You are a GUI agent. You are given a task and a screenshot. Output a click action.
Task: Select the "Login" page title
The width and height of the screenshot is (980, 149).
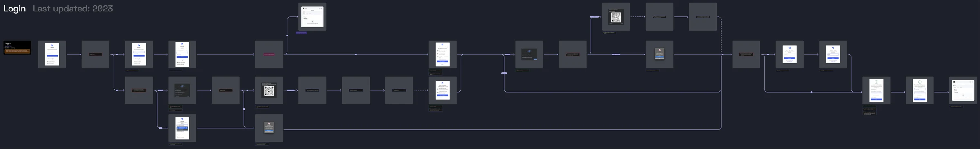(x=15, y=9)
